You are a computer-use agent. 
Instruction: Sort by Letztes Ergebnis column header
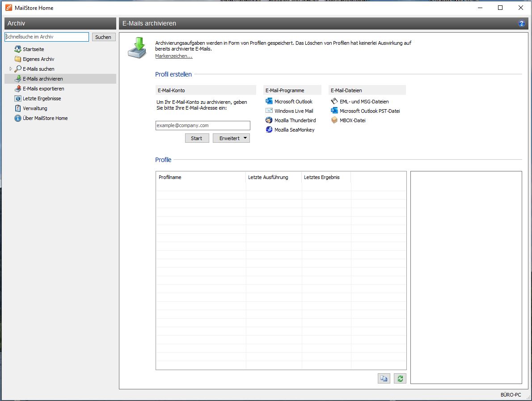coord(326,177)
